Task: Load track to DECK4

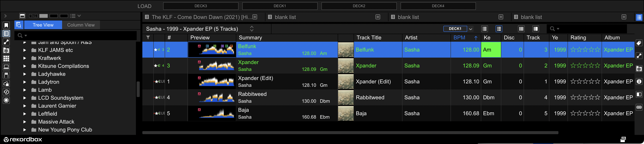Action: click(x=438, y=6)
